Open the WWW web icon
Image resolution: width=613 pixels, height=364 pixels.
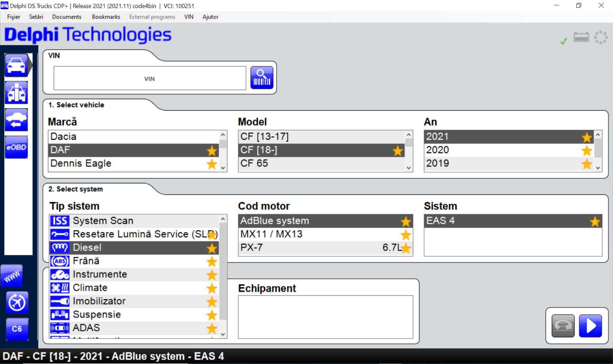point(12,276)
